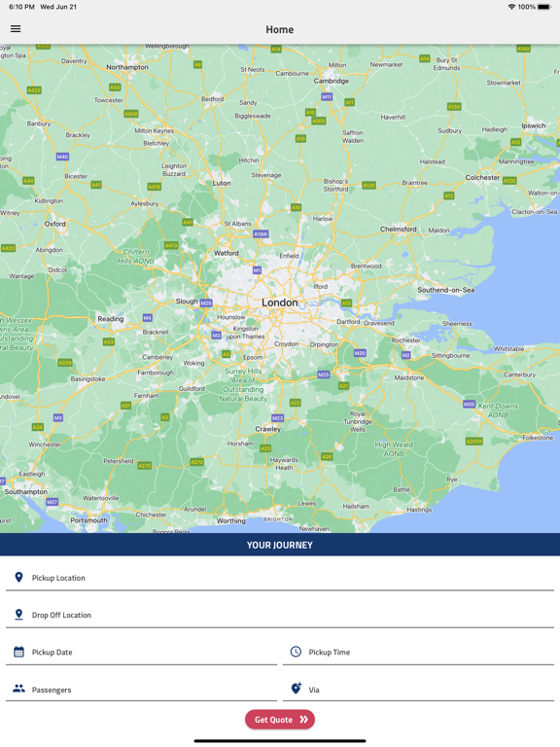Tap Bedford on the map
560x747 pixels.
pos(212,99)
